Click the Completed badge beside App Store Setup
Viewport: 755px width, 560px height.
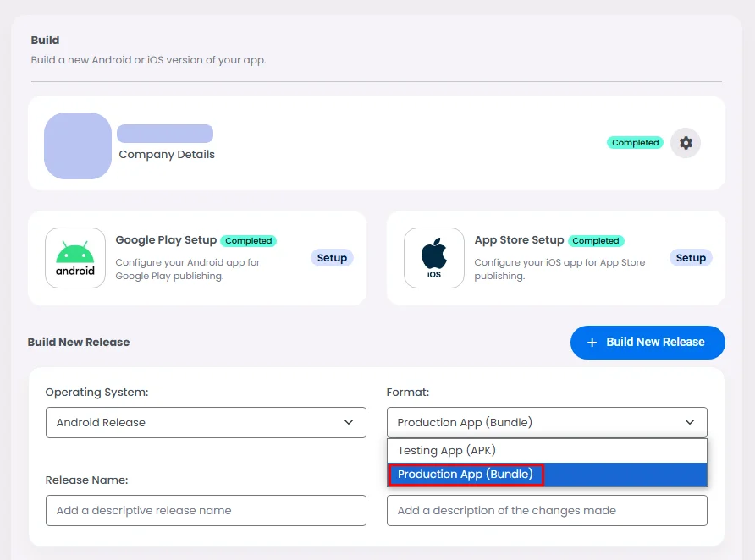(596, 240)
